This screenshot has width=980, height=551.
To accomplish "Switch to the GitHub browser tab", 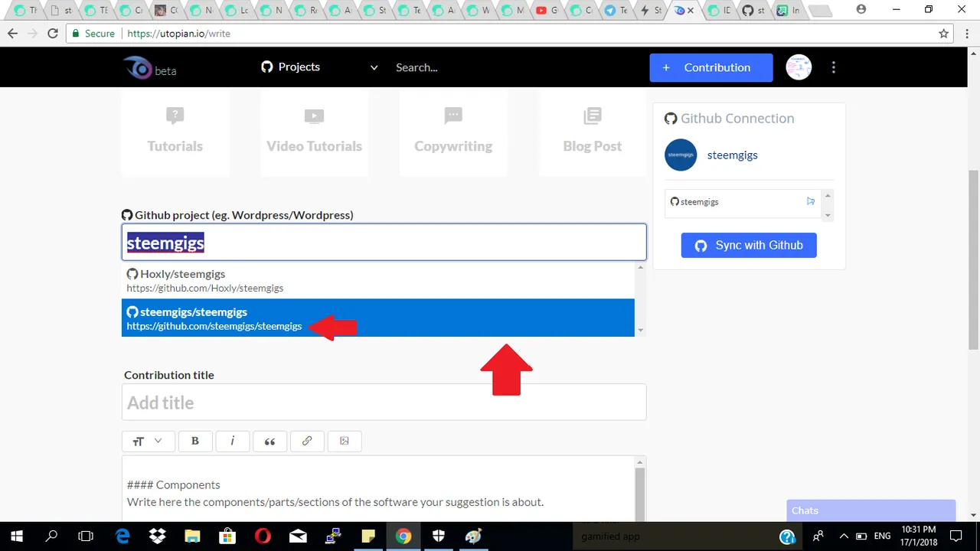I will [754, 11].
